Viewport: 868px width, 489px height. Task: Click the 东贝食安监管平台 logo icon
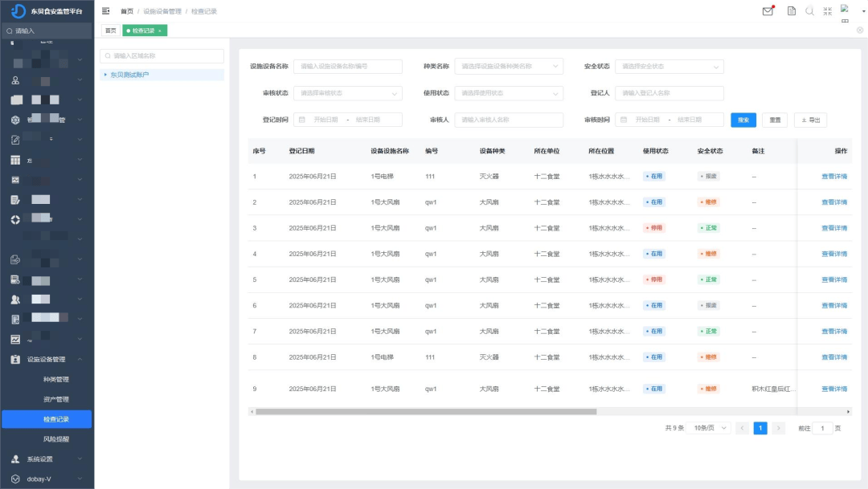coord(18,10)
